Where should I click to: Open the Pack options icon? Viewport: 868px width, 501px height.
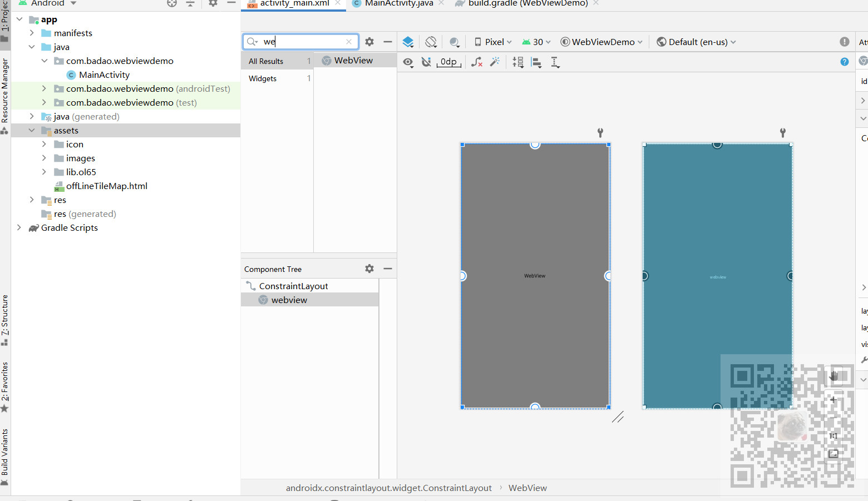(518, 62)
